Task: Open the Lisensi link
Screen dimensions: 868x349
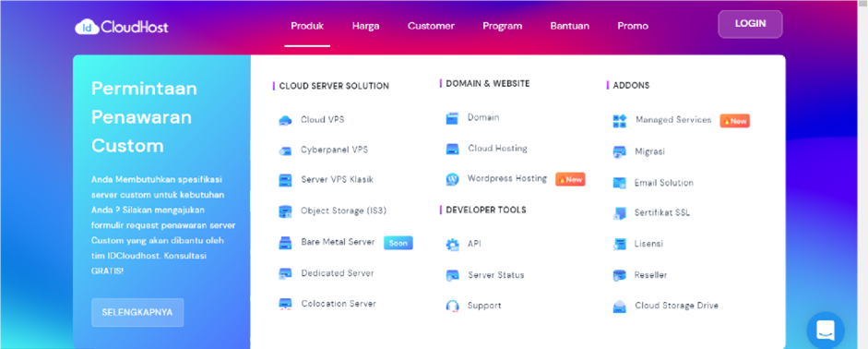Action: pos(648,244)
